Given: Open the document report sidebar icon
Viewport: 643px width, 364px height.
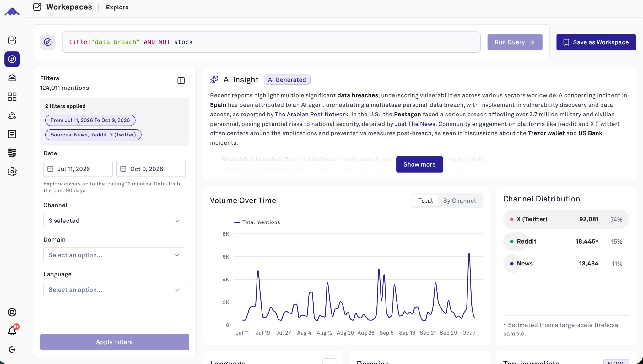Looking at the screenshot, I should pos(12,134).
